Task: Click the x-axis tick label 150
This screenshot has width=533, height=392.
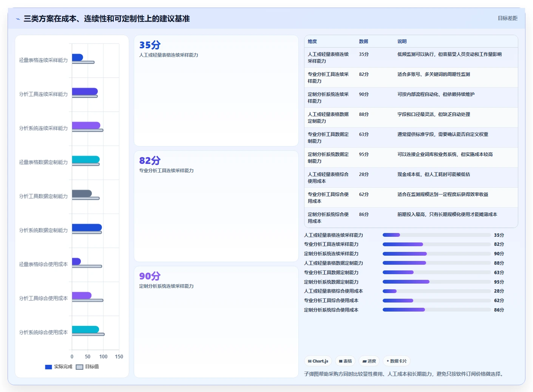Action: pos(119,357)
